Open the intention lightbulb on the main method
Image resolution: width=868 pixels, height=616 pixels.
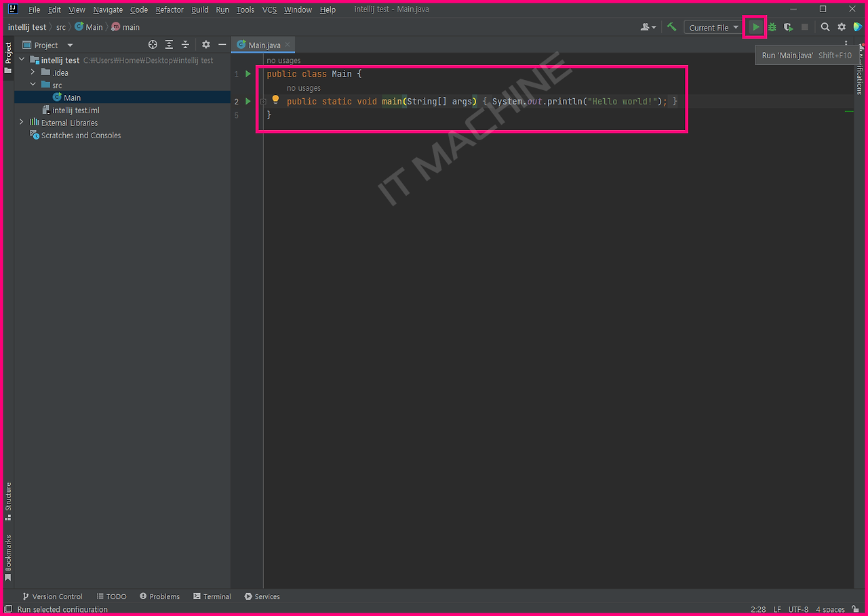[x=275, y=100]
